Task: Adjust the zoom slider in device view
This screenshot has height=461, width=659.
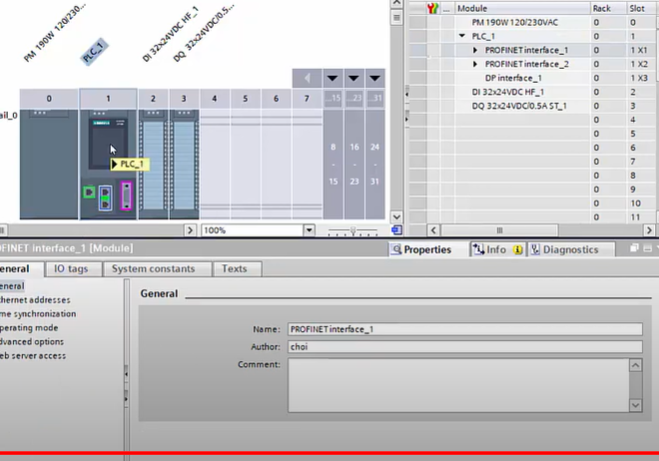Action: [x=353, y=231]
